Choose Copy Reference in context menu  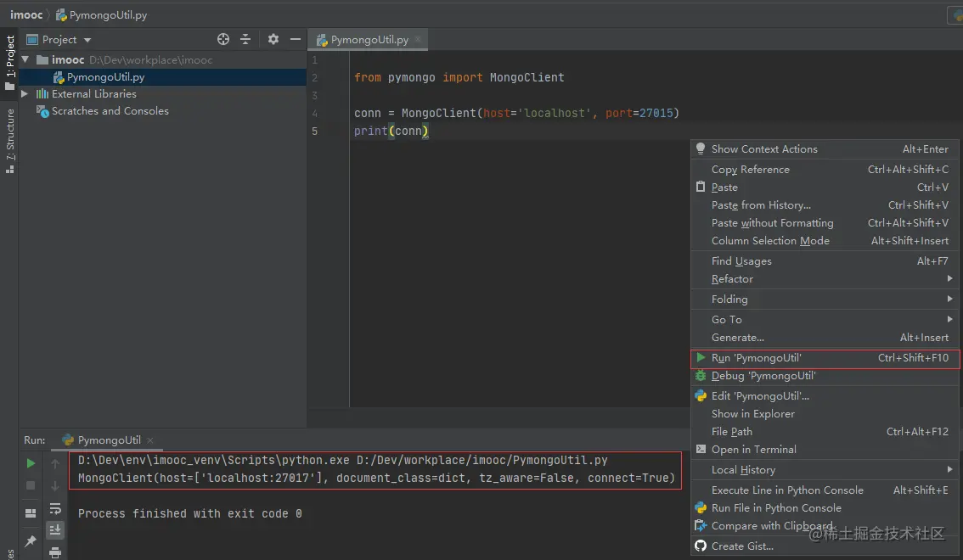[825, 170]
